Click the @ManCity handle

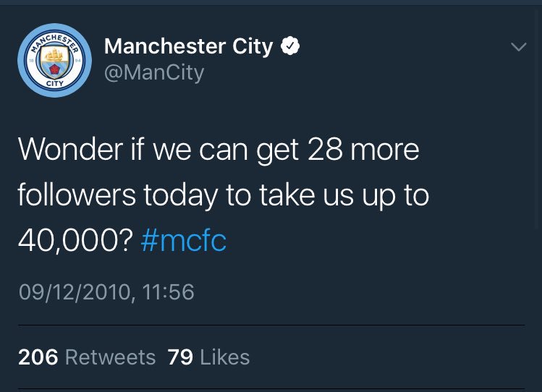click(x=154, y=73)
